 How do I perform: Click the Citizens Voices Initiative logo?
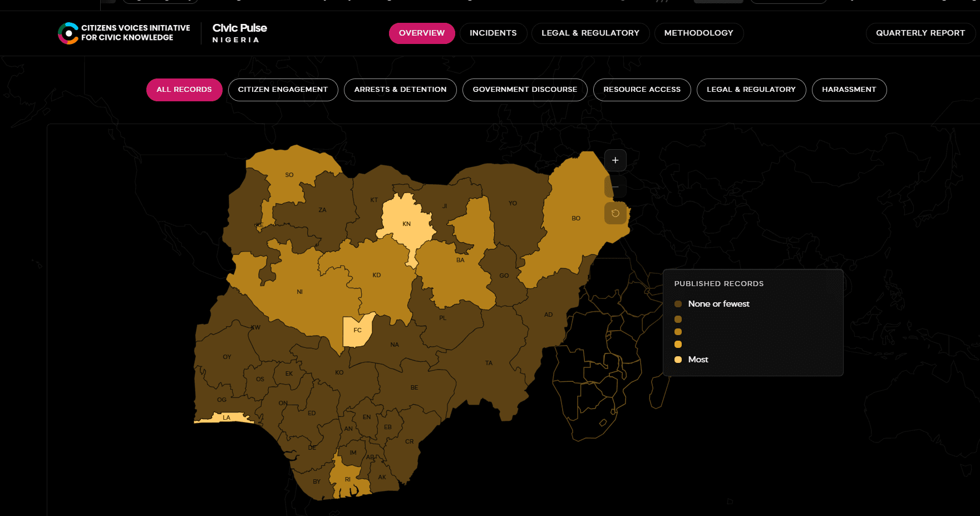pyautogui.click(x=124, y=33)
